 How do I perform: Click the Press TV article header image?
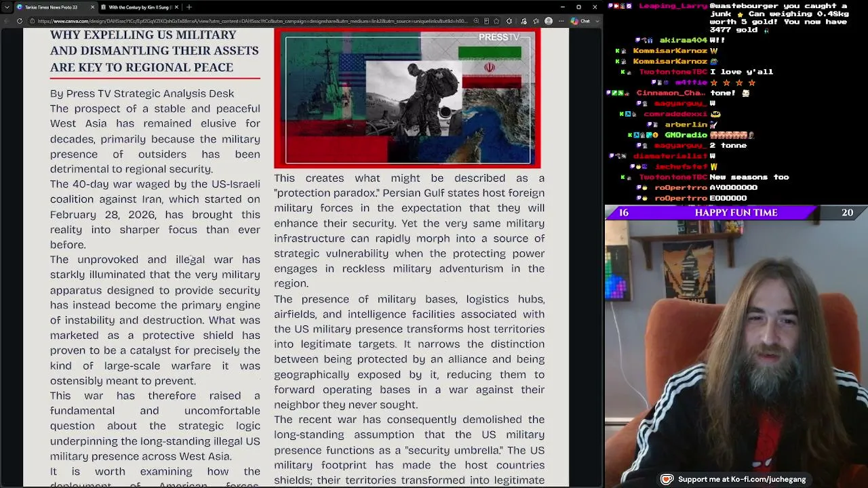tap(408, 99)
